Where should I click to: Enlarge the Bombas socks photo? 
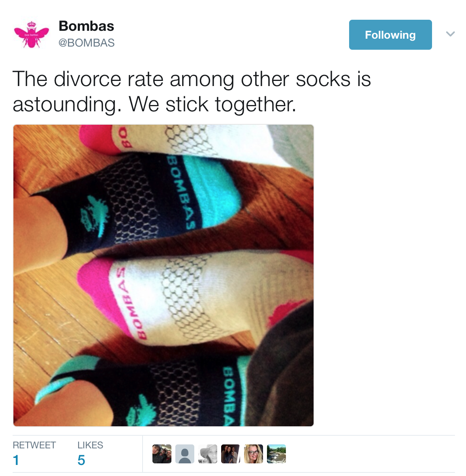click(x=163, y=275)
